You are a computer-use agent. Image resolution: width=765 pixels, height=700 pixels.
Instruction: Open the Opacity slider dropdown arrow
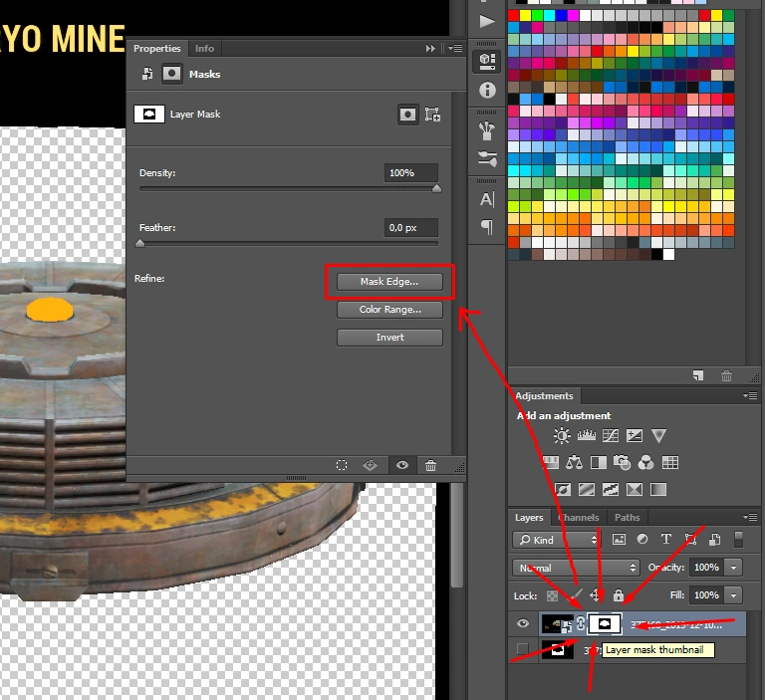[733, 568]
